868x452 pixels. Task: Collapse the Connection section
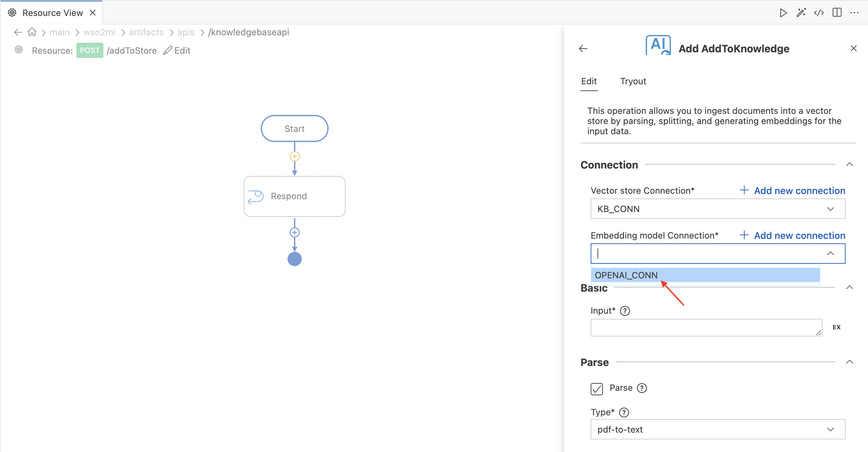point(850,164)
